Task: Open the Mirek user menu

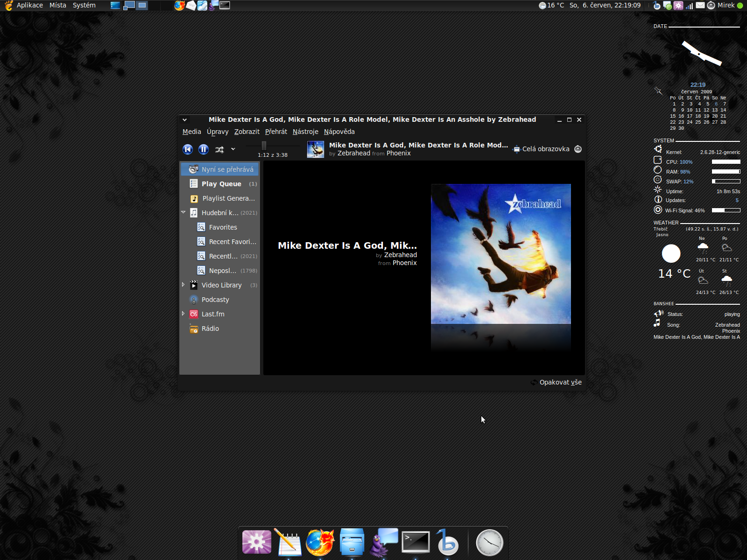Action: point(730,5)
